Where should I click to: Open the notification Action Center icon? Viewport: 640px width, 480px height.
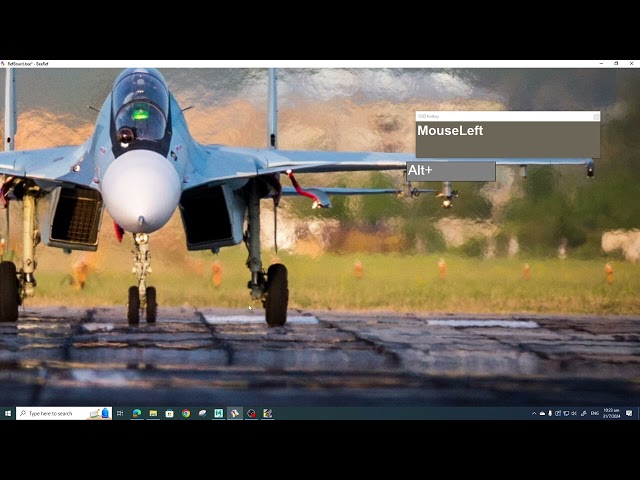tap(629, 413)
